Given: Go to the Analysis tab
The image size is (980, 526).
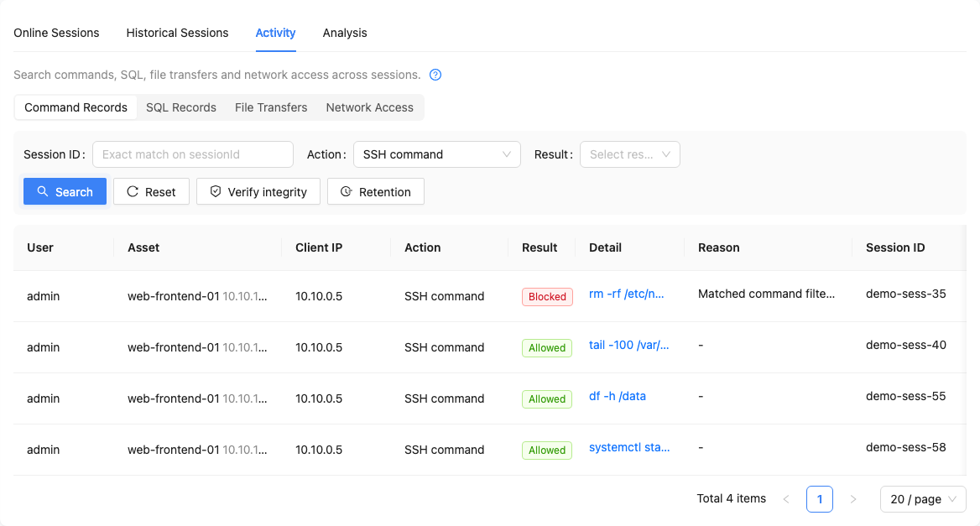Looking at the screenshot, I should point(345,33).
